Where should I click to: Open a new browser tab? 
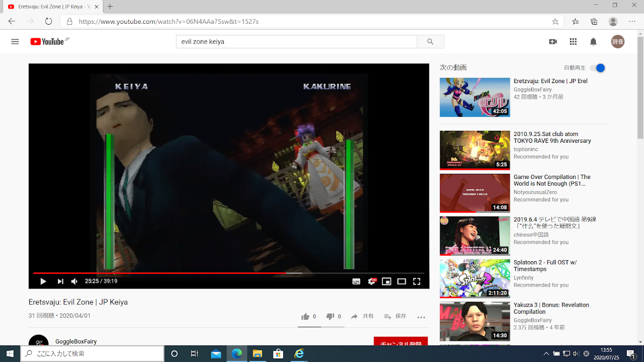pos(110,6)
